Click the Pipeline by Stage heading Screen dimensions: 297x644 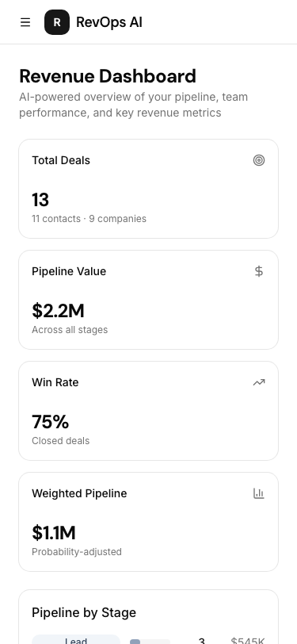tap(84, 612)
